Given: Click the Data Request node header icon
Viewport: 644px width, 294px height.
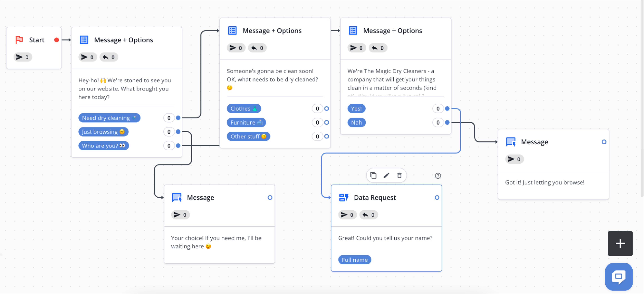Looking at the screenshot, I should tap(343, 197).
